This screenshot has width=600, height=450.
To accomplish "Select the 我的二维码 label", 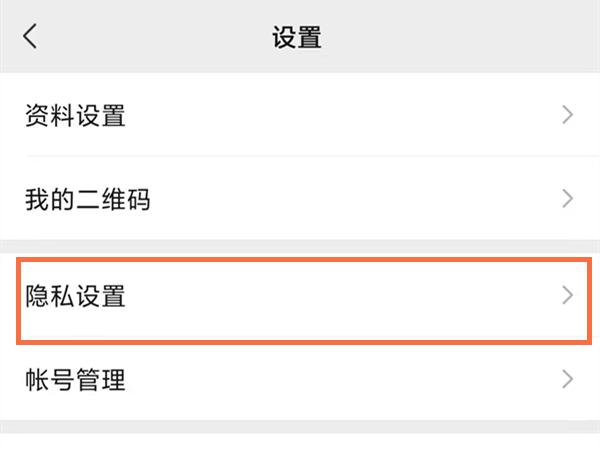I will click(x=87, y=198).
